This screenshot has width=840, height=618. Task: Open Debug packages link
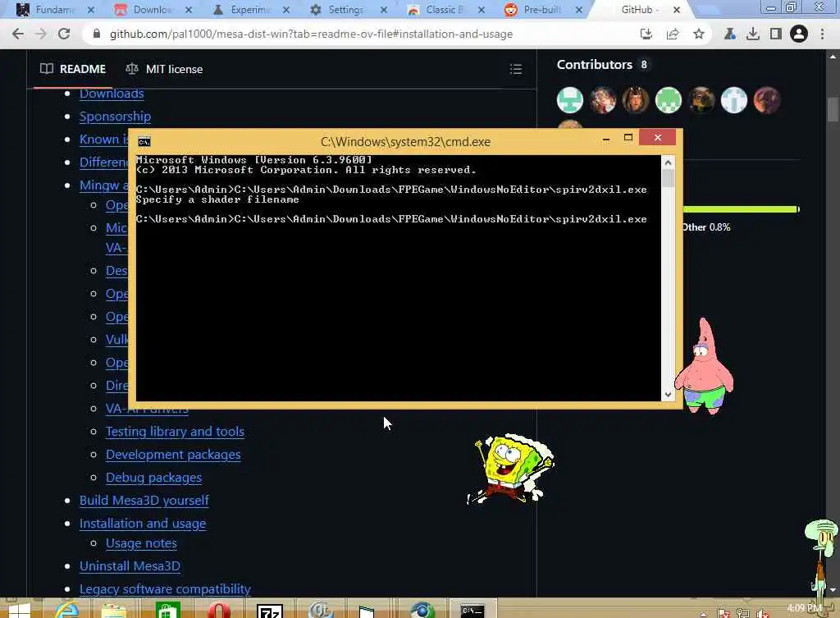tap(153, 478)
